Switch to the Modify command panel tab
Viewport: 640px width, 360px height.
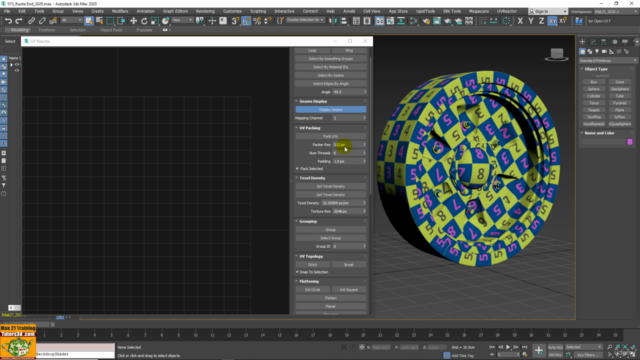[x=593, y=42]
